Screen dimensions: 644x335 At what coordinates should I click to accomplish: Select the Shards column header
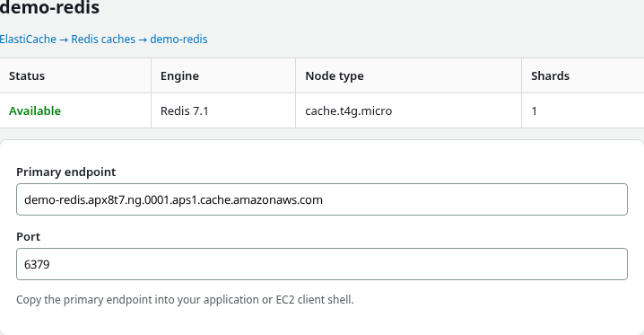click(583, 75)
